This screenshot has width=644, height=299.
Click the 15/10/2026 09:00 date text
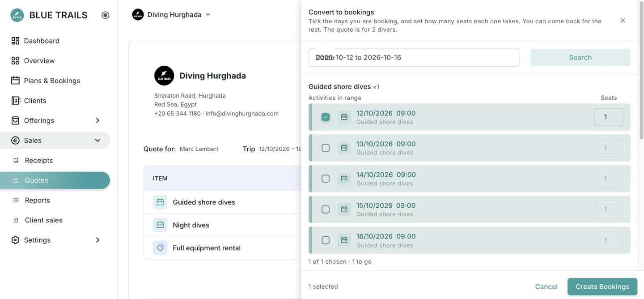(x=386, y=205)
